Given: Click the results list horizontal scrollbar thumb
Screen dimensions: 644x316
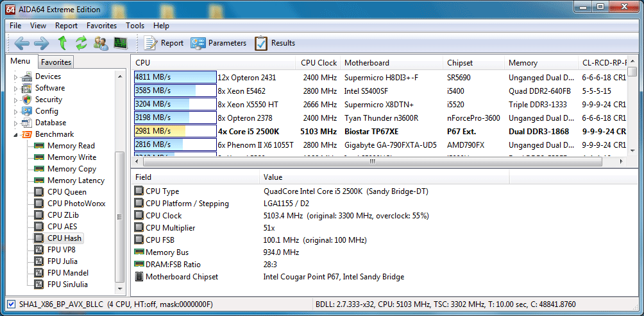Looking at the screenshot, I should (372, 162).
